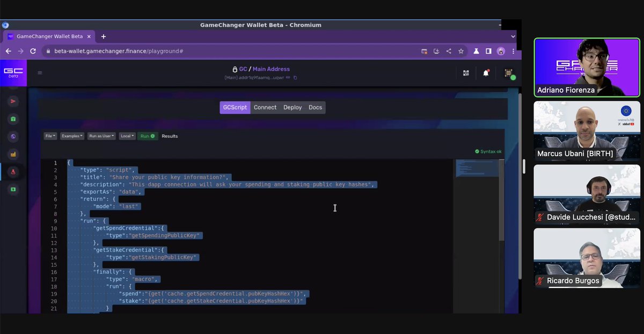Open the Chromium profile avatar
This screenshot has height=334, width=644.
501,51
